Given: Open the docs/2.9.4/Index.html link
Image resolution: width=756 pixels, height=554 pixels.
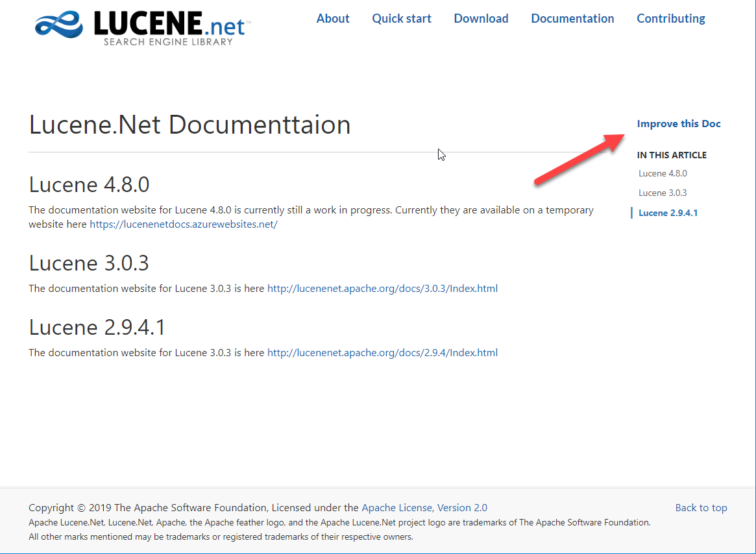Looking at the screenshot, I should point(382,352).
